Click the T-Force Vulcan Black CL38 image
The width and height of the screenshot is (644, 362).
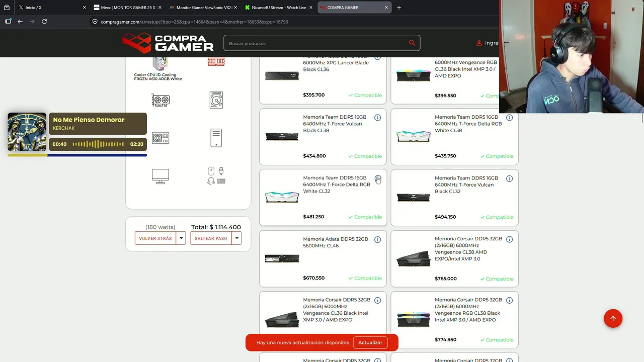[x=282, y=137]
